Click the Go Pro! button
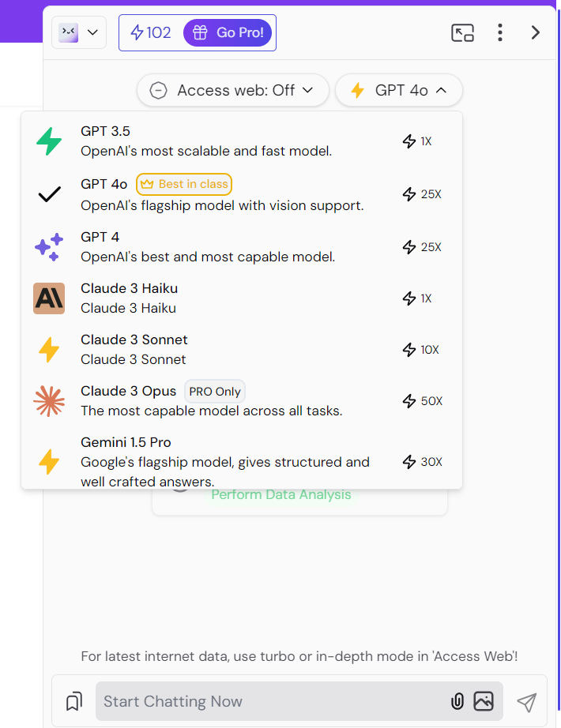This screenshot has width=561, height=728. pos(229,32)
